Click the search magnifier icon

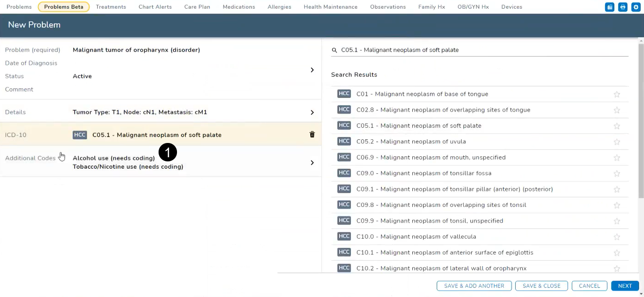click(x=335, y=50)
